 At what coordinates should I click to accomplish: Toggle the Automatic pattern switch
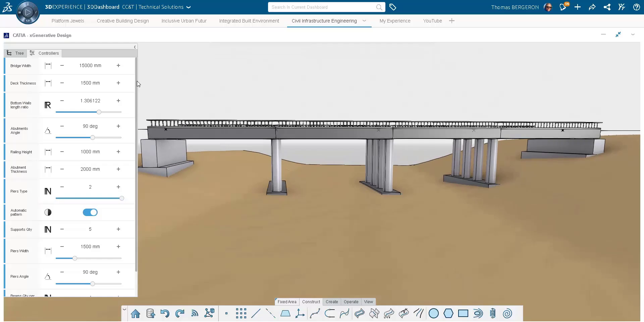point(90,212)
